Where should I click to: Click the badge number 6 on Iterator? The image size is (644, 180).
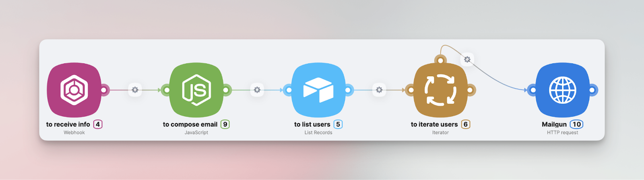pyautogui.click(x=466, y=124)
